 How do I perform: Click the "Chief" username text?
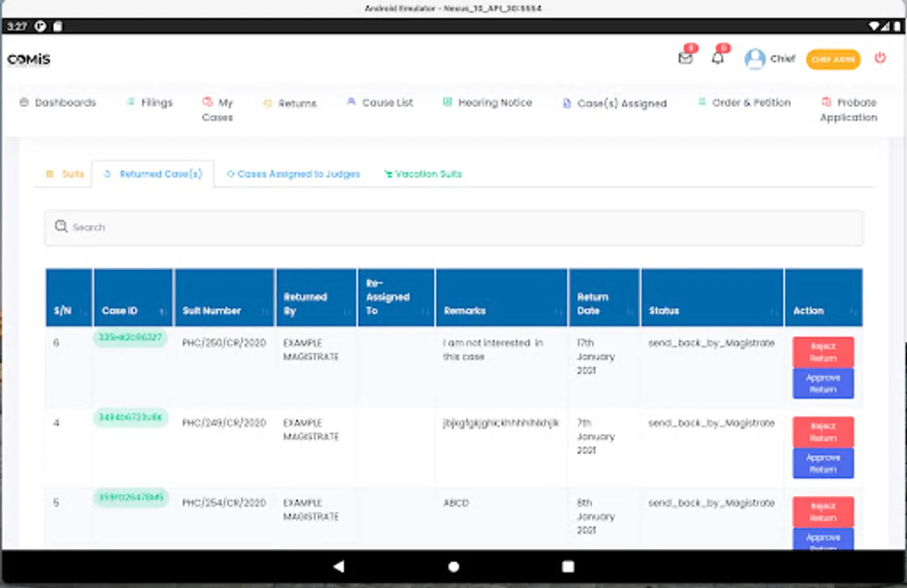783,59
